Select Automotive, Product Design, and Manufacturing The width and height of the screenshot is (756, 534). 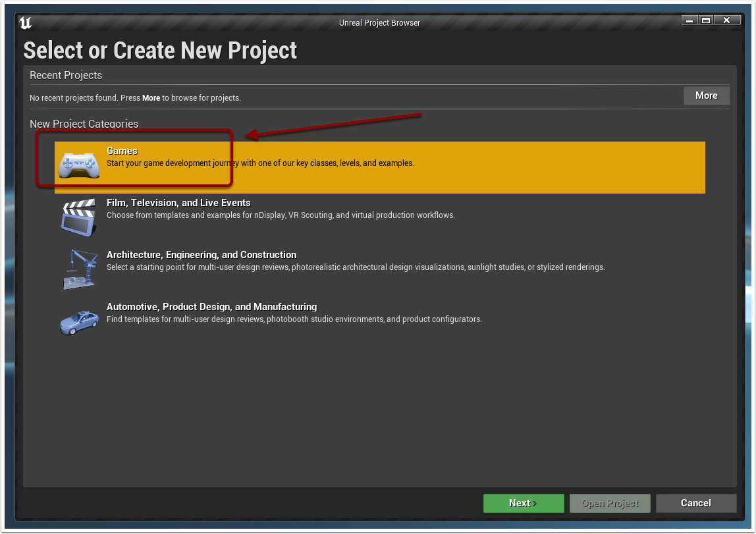(x=211, y=307)
